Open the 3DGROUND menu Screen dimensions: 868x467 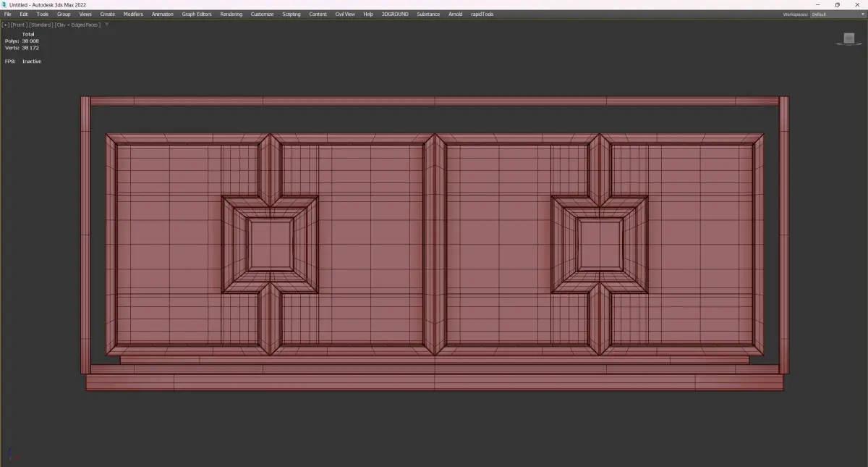tap(396, 14)
